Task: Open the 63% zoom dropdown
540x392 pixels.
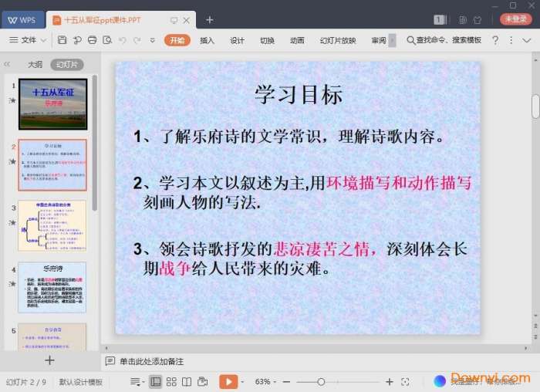Action: pos(265,382)
